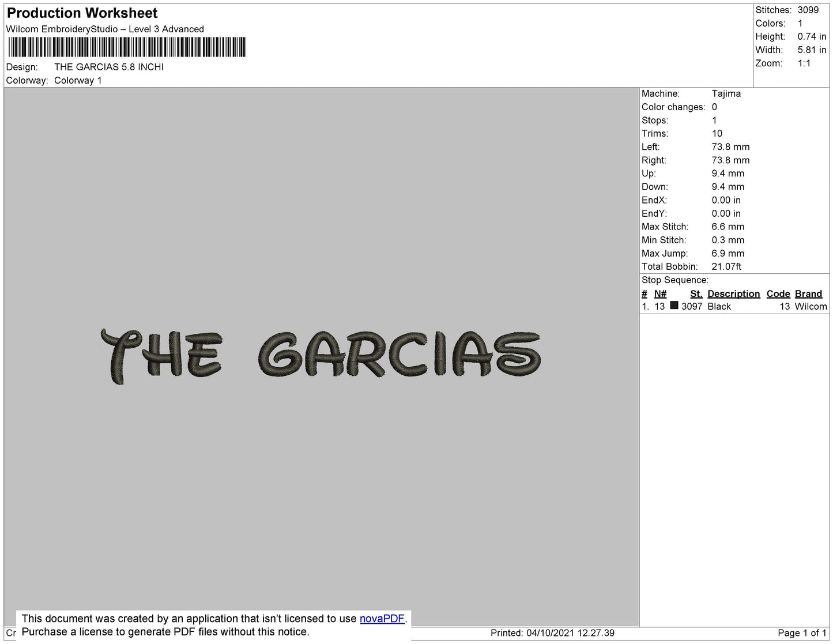Viewport: 833px width, 644px height.
Task: Click the 'Code' column header
Action: (778, 294)
